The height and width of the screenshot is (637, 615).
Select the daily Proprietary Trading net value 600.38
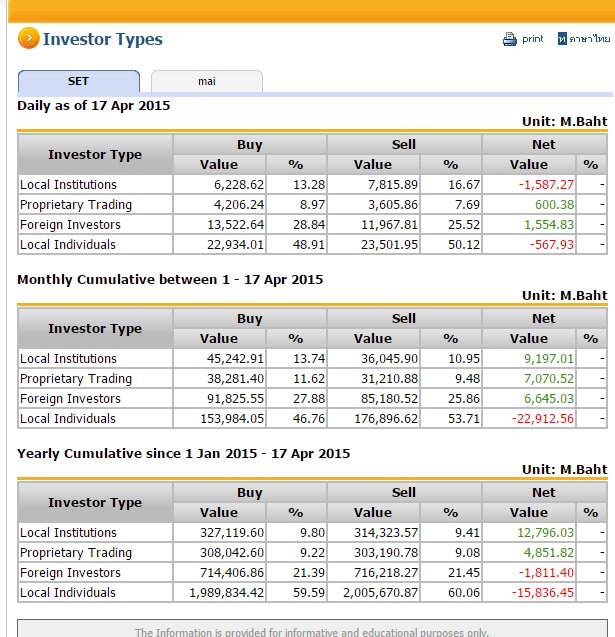pos(557,205)
